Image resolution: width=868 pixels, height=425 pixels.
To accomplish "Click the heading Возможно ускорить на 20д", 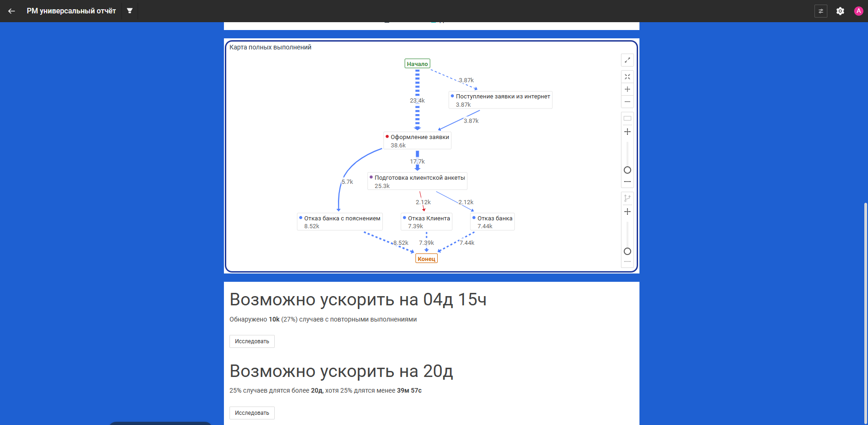I will click(x=342, y=371).
